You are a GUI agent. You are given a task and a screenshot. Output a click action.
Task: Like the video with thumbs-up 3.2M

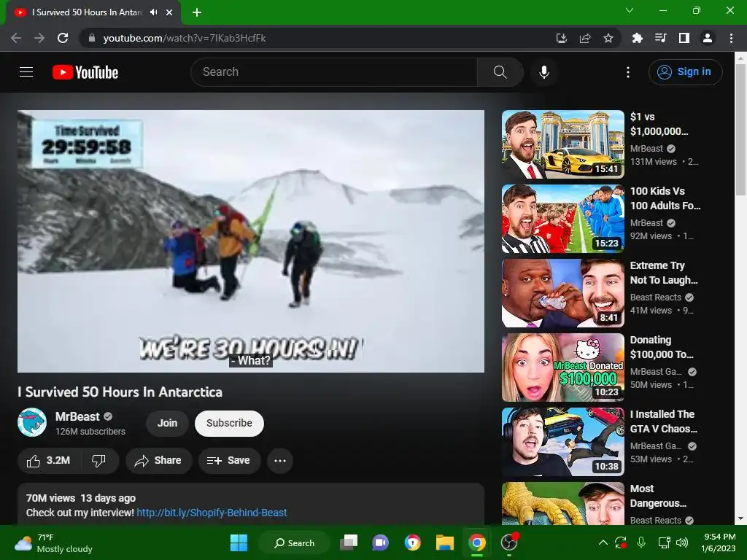tap(49, 461)
